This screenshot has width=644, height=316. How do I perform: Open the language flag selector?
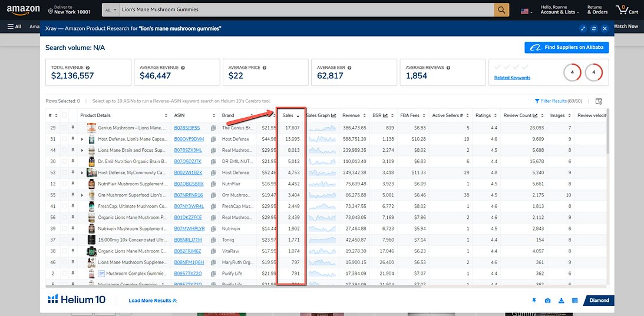pyautogui.click(x=527, y=12)
